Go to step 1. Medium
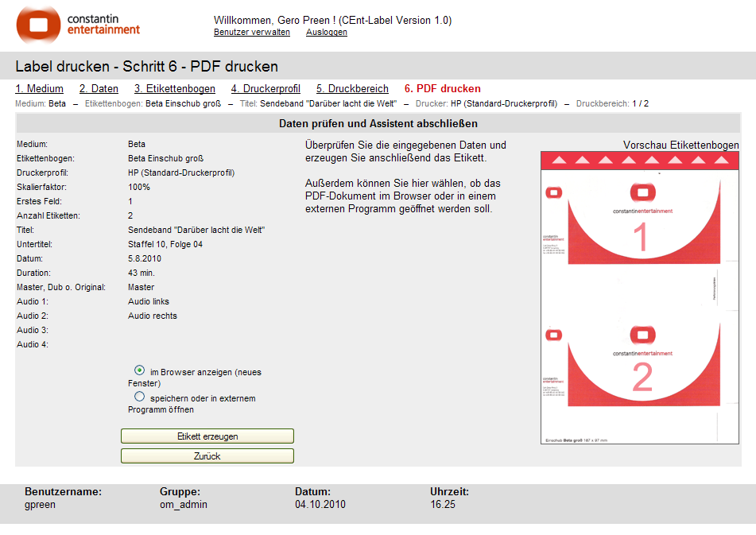The image size is (756, 535). [39, 89]
